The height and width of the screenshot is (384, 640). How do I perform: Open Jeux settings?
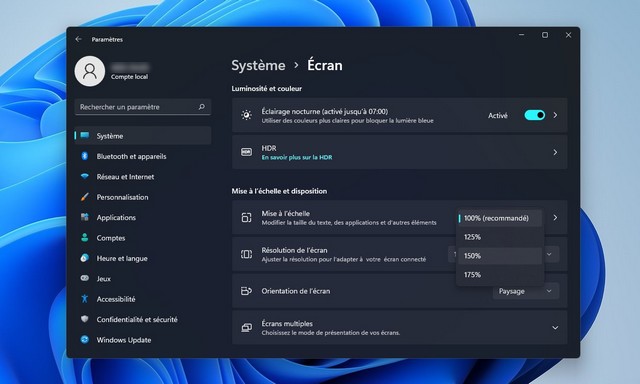143,278
